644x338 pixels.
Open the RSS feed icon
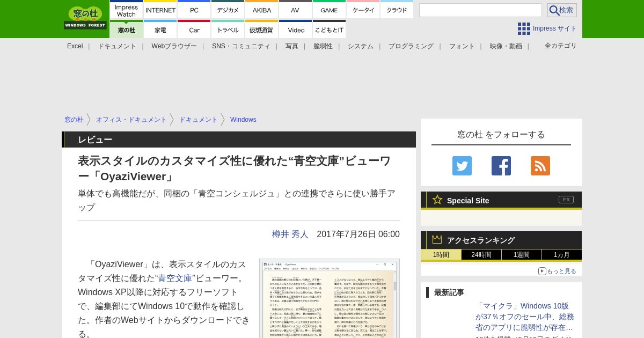coord(540,166)
